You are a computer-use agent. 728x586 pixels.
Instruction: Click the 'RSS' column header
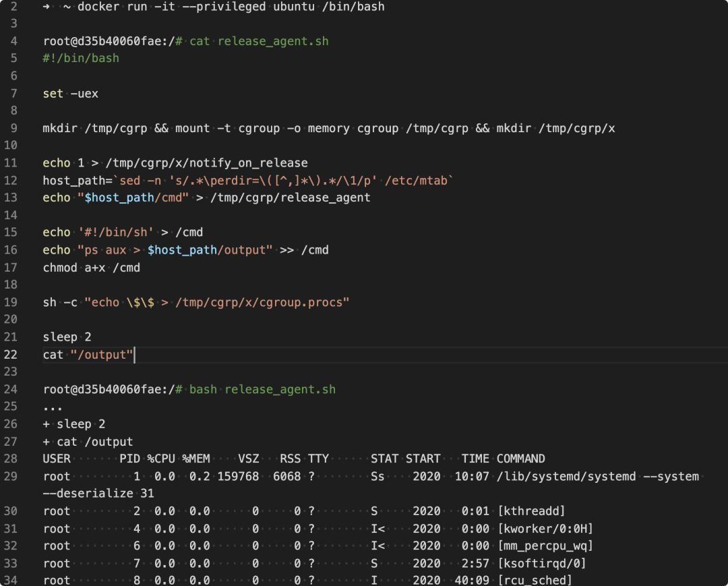[290, 459]
